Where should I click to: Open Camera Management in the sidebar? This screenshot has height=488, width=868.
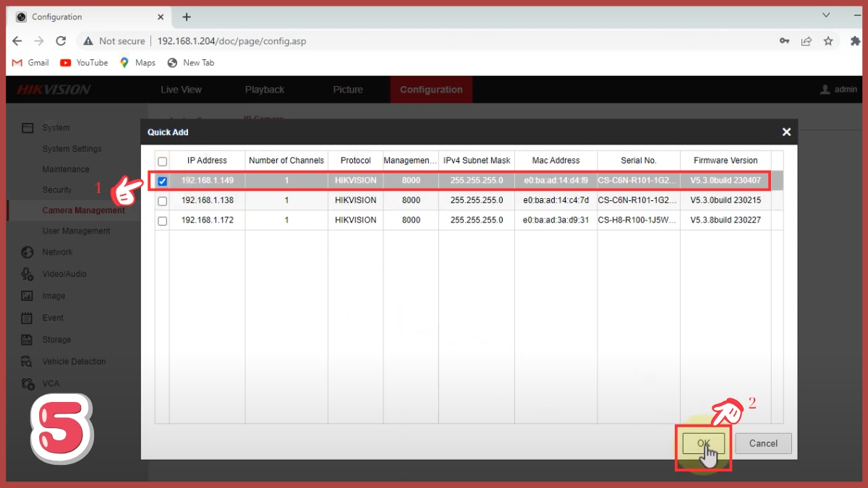(x=83, y=210)
